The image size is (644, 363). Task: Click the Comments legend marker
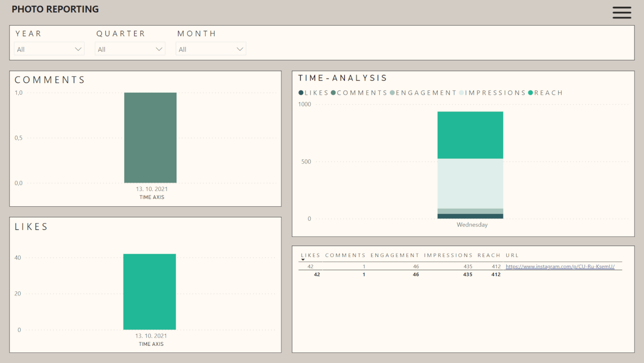(333, 93)
